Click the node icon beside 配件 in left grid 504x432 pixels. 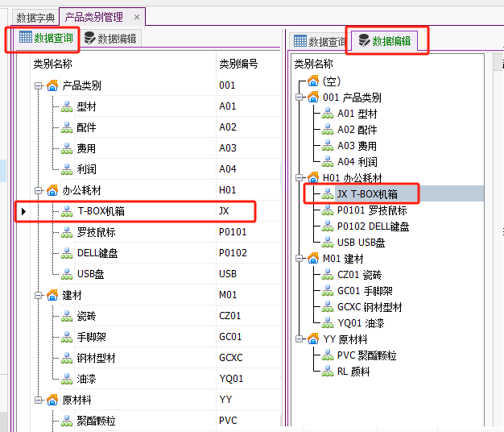click(x=67, y=127)
